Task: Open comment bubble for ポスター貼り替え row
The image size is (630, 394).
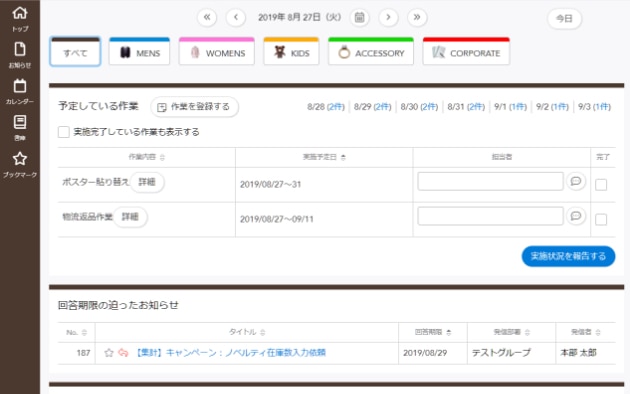Action: tap(576, 181)
